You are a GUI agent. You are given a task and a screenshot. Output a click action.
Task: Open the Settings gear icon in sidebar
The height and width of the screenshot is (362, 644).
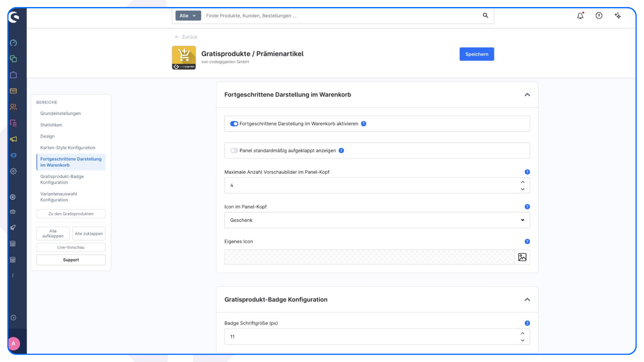tap(13, 171)
